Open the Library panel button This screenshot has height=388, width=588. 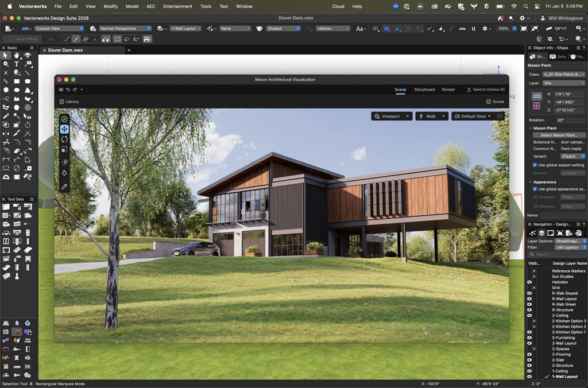click(69, 102)
